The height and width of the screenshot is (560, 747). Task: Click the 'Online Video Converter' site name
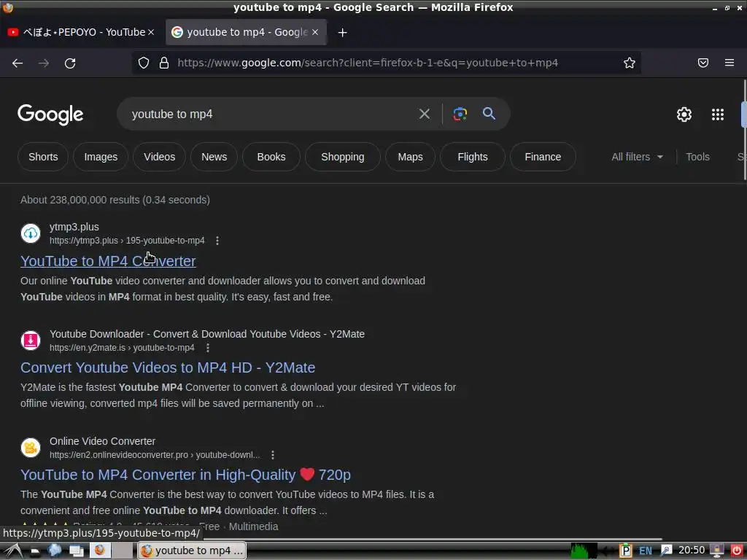coord(102,441)
